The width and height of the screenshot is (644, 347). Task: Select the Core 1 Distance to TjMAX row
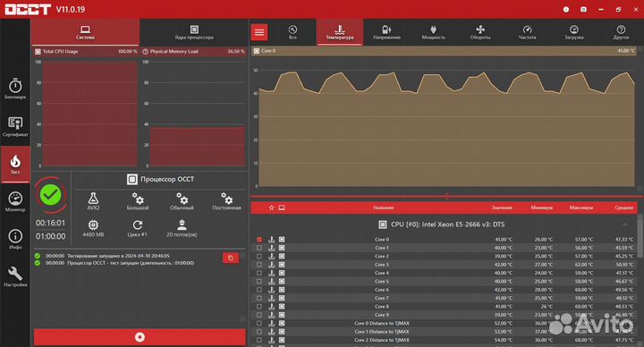point(445,332)
